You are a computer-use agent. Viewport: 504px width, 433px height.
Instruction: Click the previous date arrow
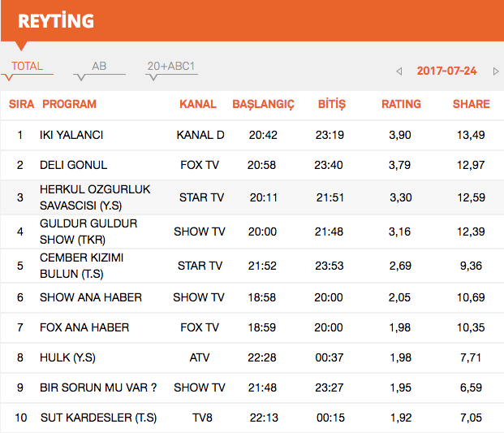tap(399, 71)
